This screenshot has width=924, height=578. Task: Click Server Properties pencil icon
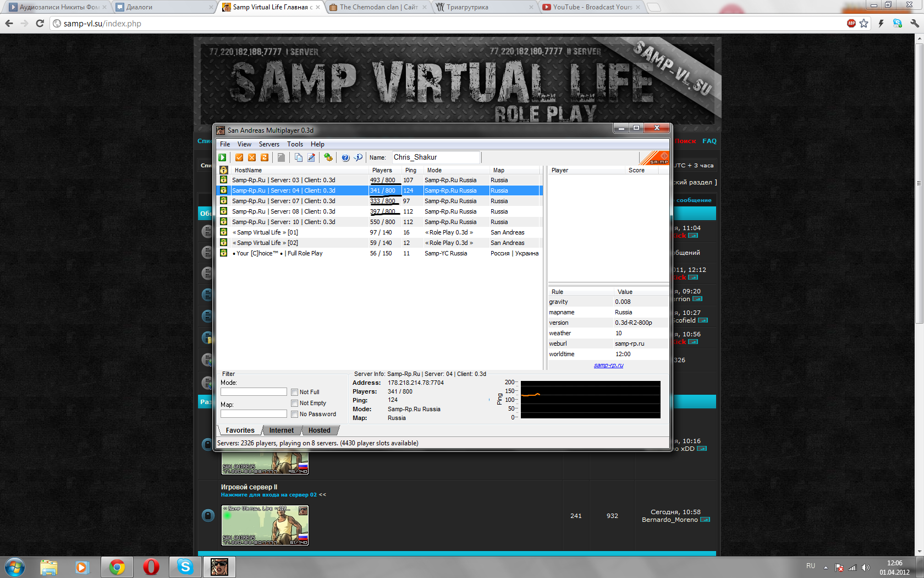pos(311,157)
